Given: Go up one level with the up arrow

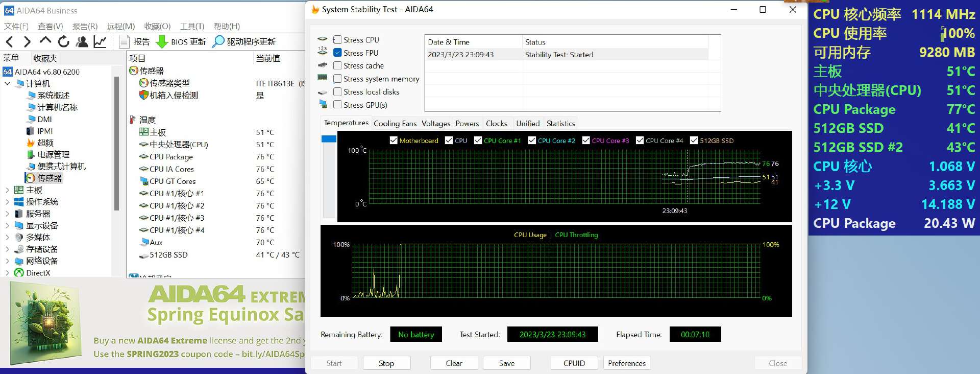Looking at the screenshot, I should (x=45, y=41).
